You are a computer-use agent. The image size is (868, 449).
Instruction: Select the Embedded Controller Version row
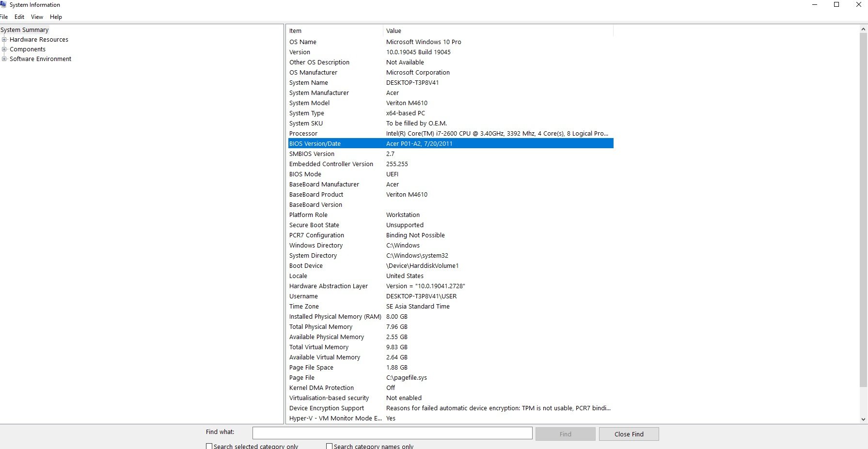(451, 164)
